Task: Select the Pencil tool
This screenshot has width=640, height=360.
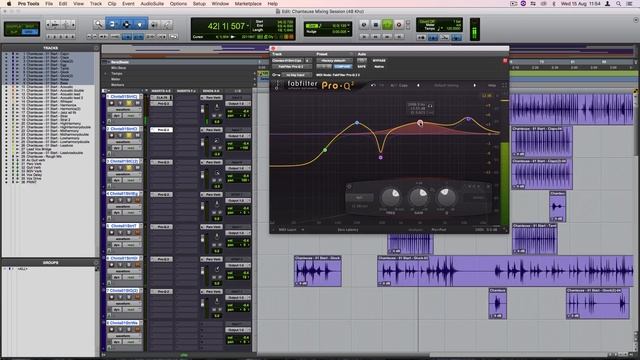Action: click(167, 24)
